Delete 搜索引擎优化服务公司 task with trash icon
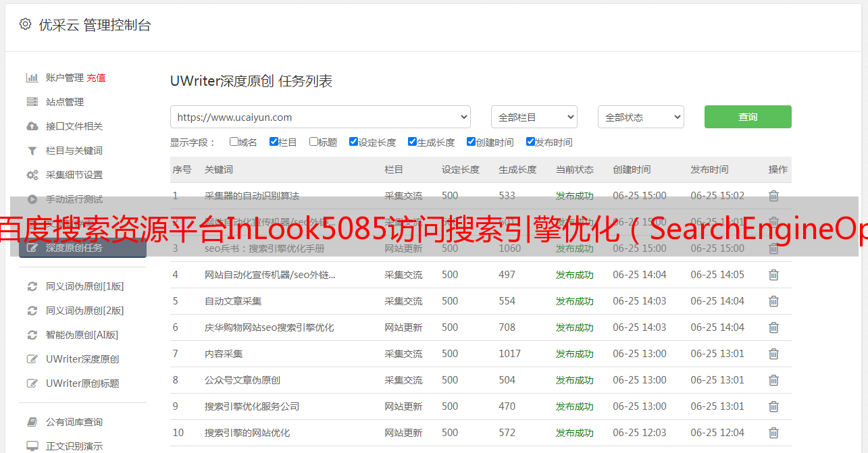Screen dimensions: 868x453 (x=773, y=406)
